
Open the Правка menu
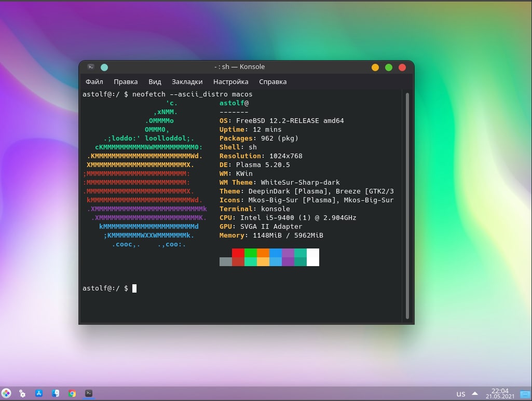[126, 81]
